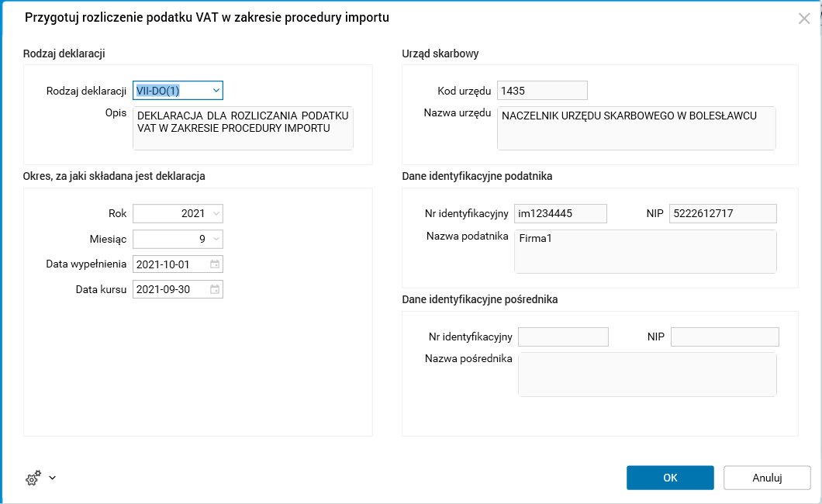Click the Miesiąc value 9
The image size is (822, 504).
click(202, 239)
